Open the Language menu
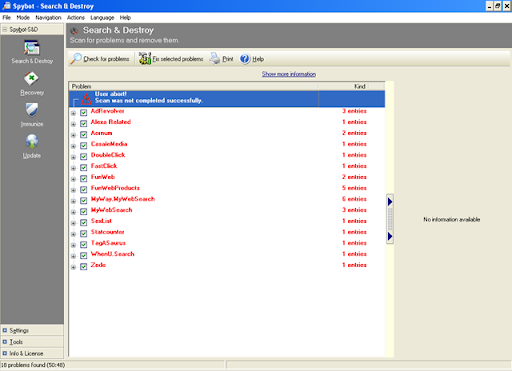Screen dimensions: 512x371 coord(102,17)
